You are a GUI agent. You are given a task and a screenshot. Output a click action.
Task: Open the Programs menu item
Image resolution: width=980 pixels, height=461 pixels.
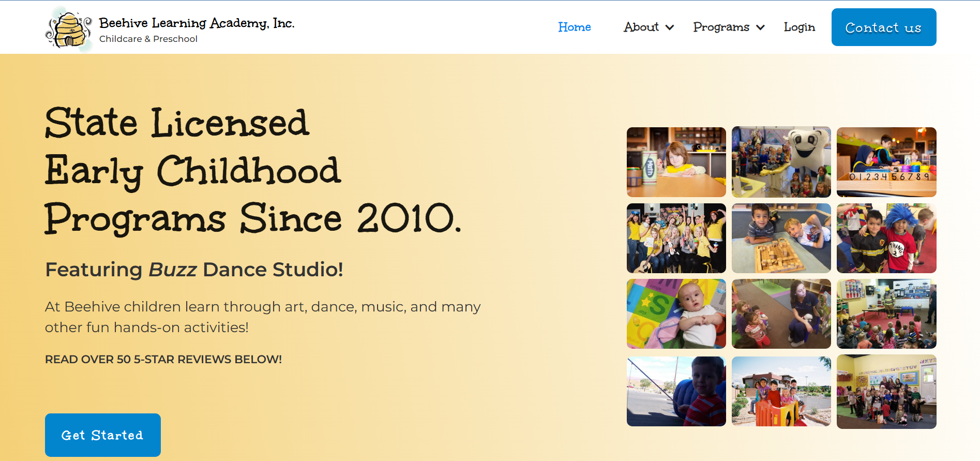721,27
